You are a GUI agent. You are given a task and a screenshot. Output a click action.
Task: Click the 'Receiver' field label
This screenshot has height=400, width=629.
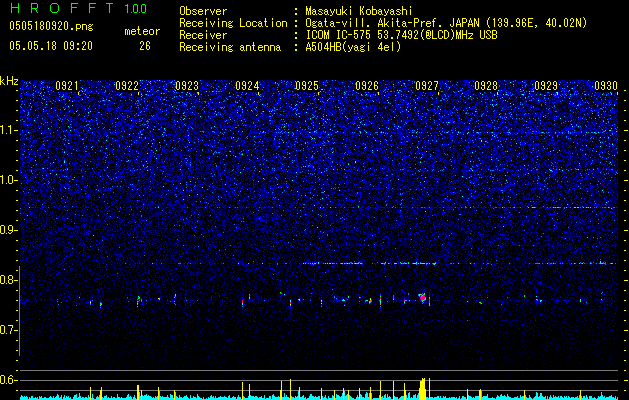tap(203, 35)
